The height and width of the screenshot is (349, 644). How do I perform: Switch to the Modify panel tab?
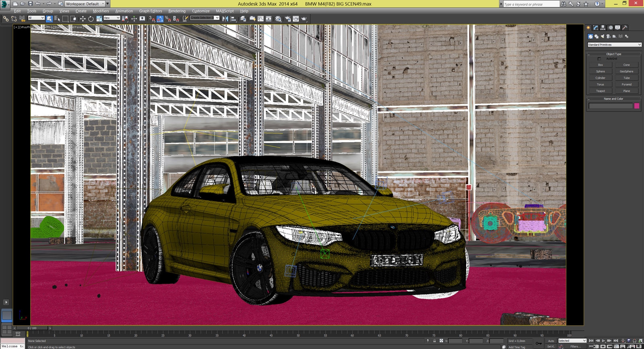click(596, 28)
